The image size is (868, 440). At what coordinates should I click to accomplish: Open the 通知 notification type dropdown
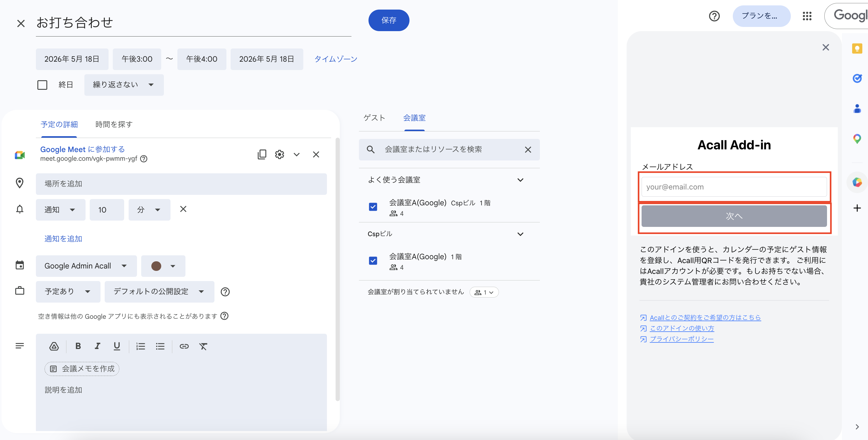pyautogui.click(x=61, y=210)
